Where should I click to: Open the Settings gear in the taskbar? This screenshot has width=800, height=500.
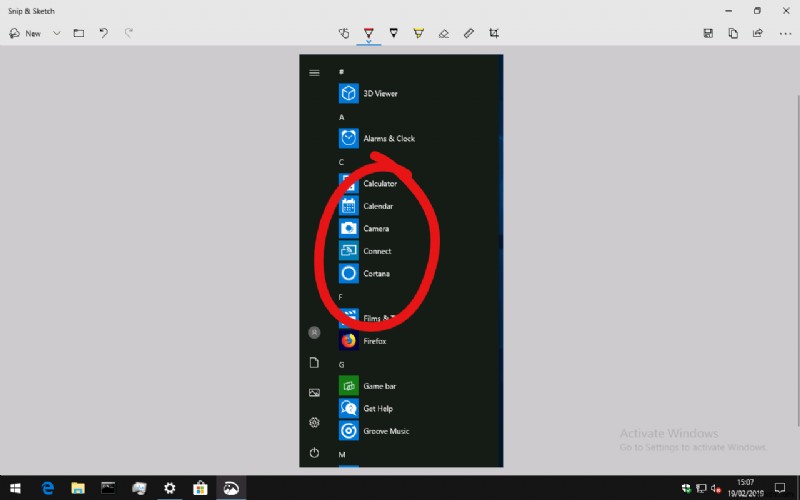[x=169, y=488]
